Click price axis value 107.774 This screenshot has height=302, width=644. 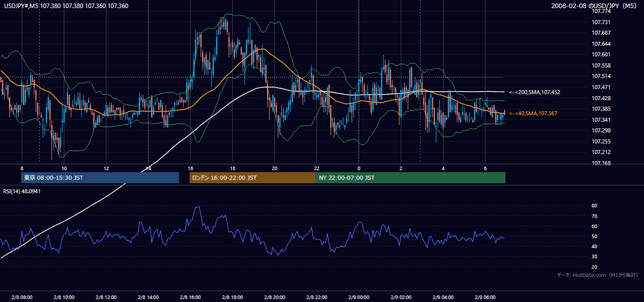(602, 11)
